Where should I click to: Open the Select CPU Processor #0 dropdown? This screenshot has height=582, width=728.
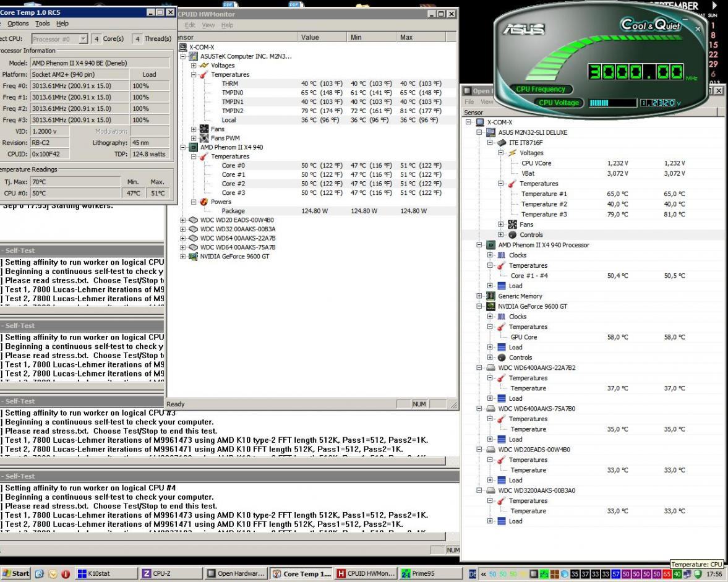[x=83, y=39]
